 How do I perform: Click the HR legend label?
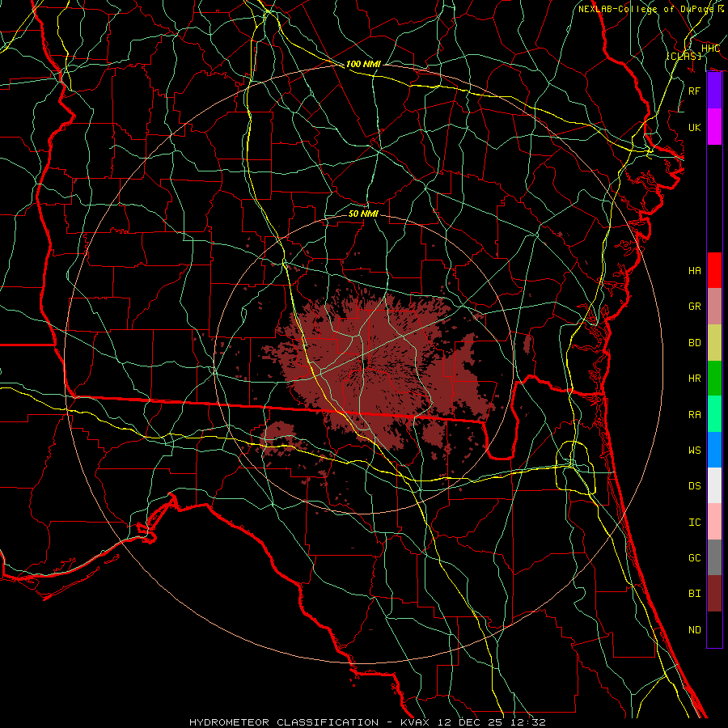click(695, 379)
